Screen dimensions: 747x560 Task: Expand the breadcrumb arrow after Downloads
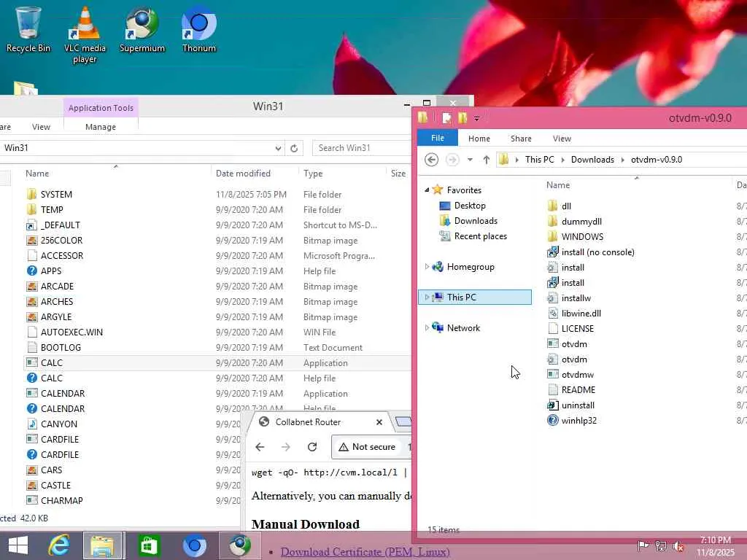point(622,160)
